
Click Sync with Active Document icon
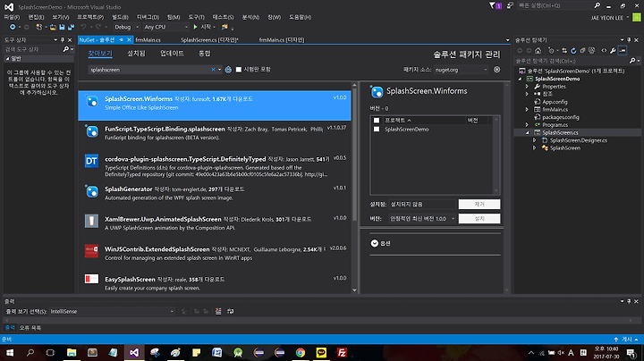pyautogui.click(x=564, y=50)
